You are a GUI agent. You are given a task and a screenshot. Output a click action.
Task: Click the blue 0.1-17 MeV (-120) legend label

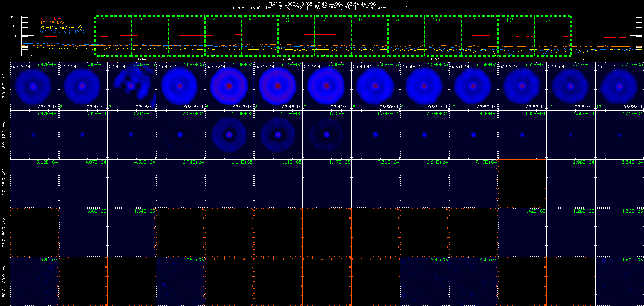[62, 32]
